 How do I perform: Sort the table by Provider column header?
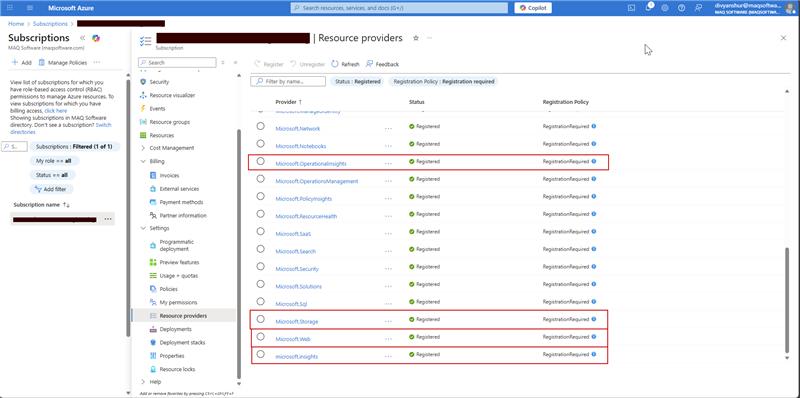(x=289, y=102)
